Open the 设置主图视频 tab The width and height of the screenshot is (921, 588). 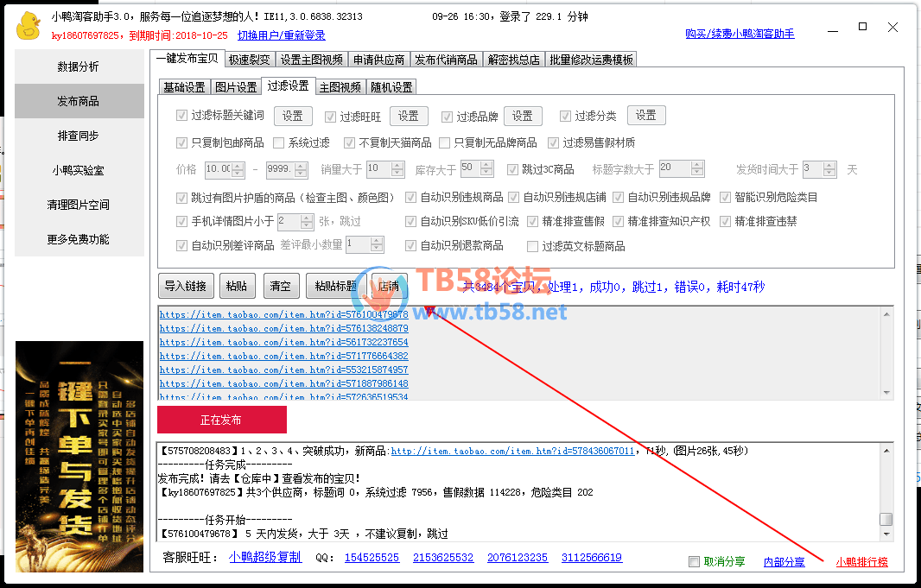click(311, 60)
